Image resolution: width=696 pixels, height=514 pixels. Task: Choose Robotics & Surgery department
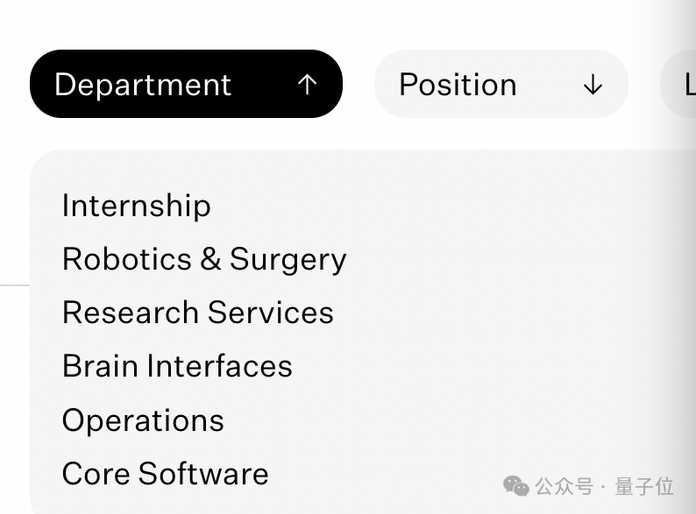pos(204,259)
